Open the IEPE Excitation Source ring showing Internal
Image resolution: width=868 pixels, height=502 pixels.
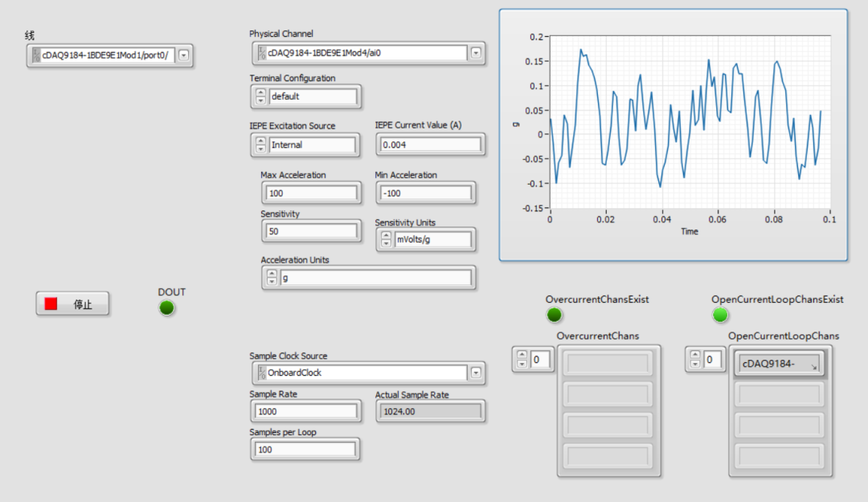pyautogui.click(x=312, y=145)
